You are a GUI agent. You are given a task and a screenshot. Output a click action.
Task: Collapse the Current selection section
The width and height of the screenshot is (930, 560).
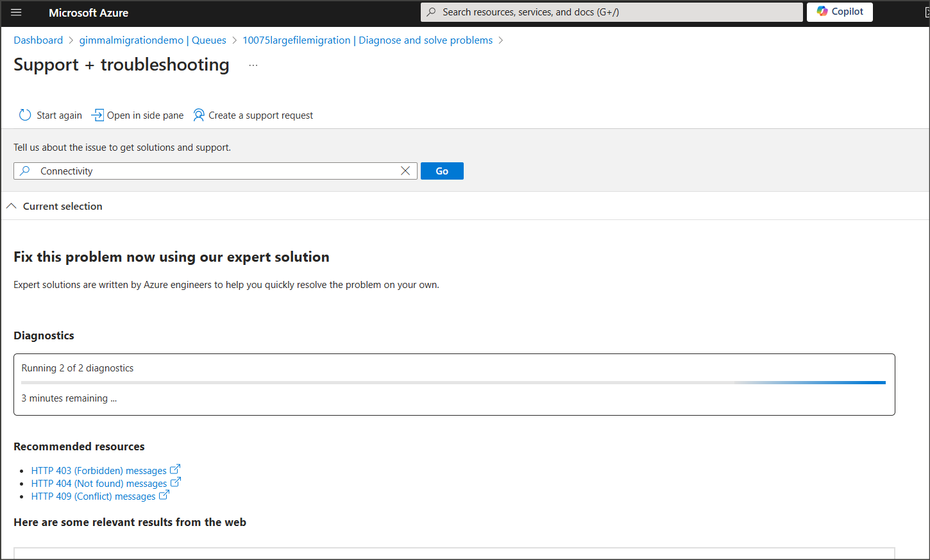[11, 205]
